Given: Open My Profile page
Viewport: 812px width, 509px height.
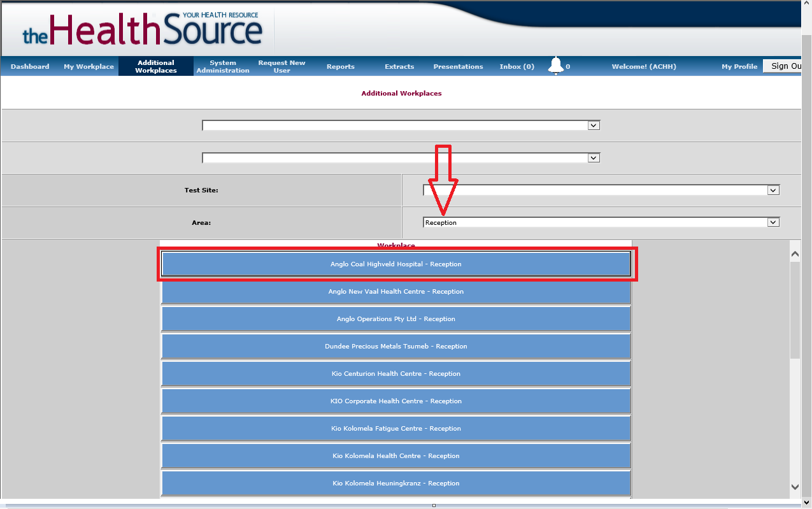Looking at the screenshot, I should (739, 66).
